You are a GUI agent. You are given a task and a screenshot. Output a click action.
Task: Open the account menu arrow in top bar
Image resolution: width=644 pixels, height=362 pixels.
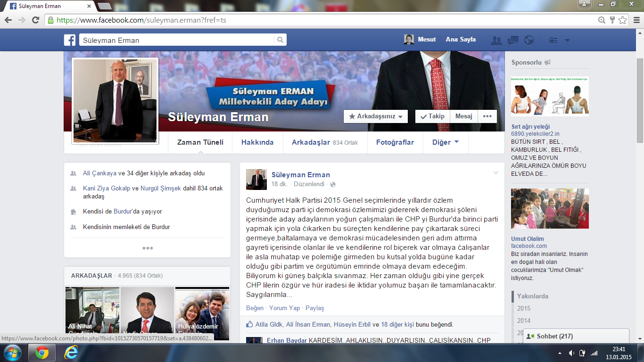coord(567,41)
